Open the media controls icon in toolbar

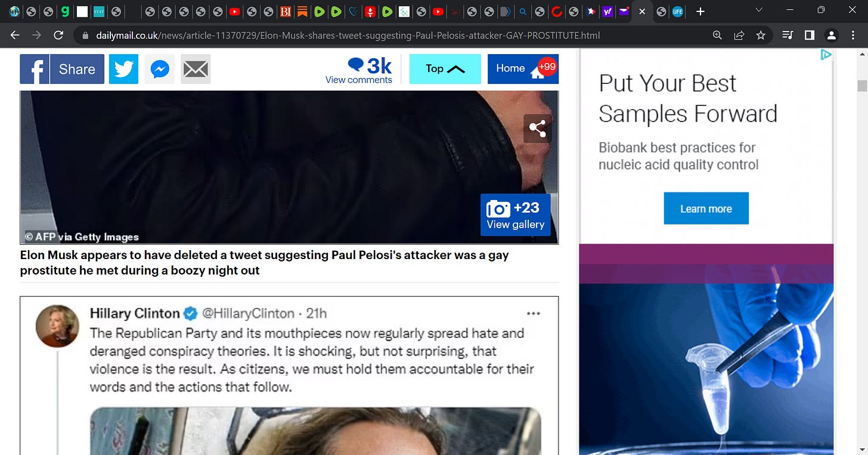788,35
